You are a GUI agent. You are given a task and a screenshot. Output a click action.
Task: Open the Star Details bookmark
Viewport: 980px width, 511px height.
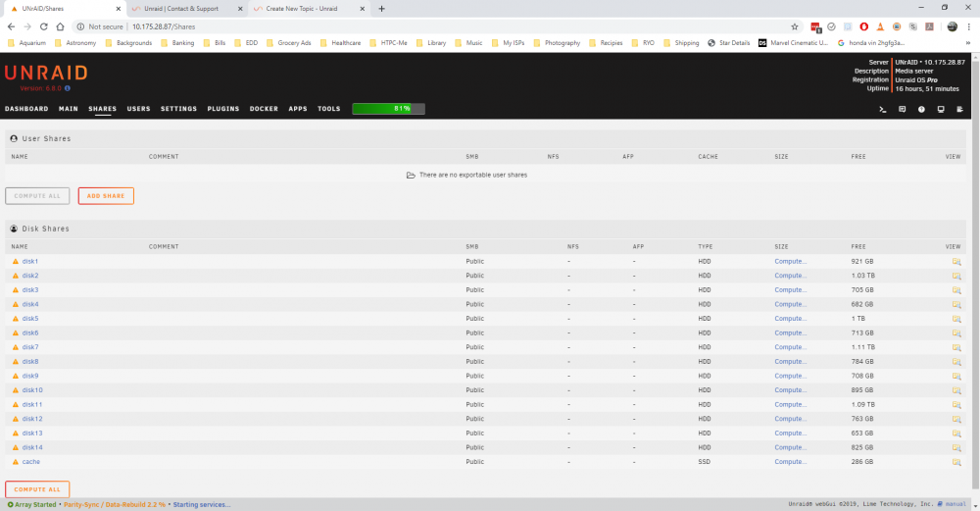(729, 43)
